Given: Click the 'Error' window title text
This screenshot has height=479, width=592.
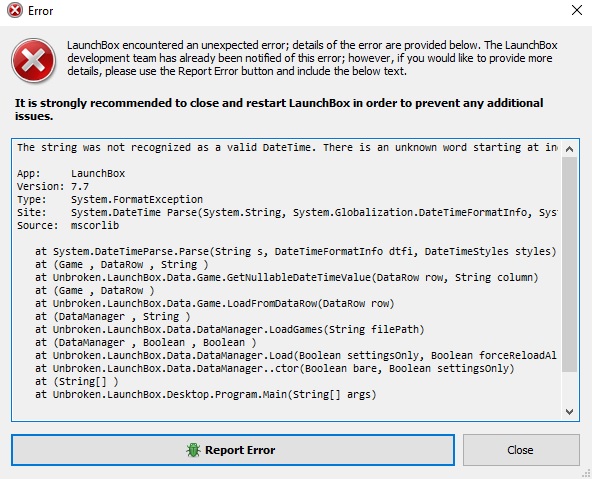Looking at the screenshot, I should 40,11.
